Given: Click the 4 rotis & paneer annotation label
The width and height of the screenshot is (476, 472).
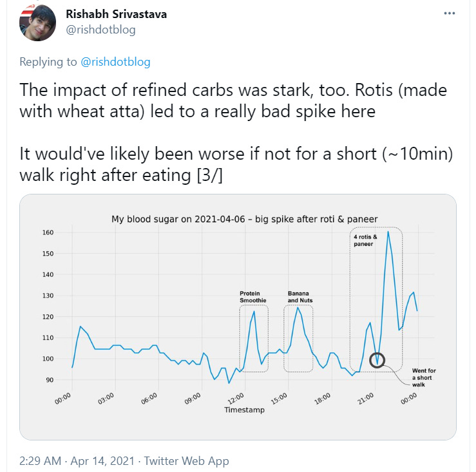Looking at the screenshot, I should (365, 240).
